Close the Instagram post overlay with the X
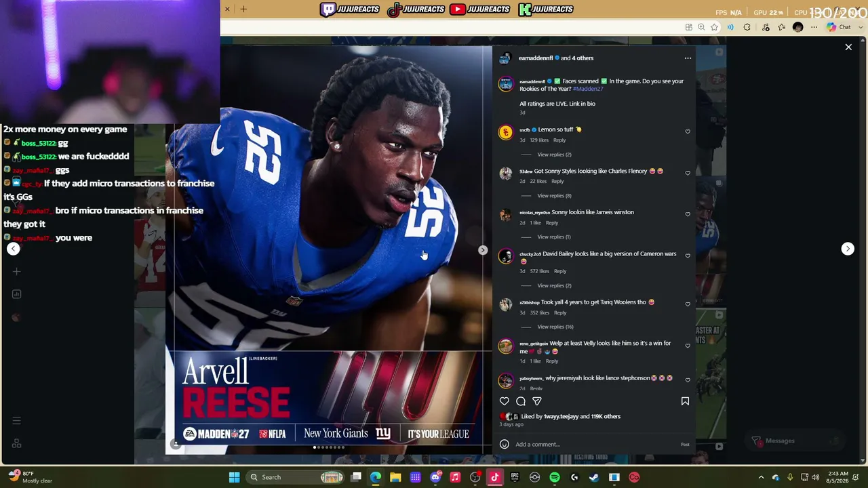 coord(848,47)
